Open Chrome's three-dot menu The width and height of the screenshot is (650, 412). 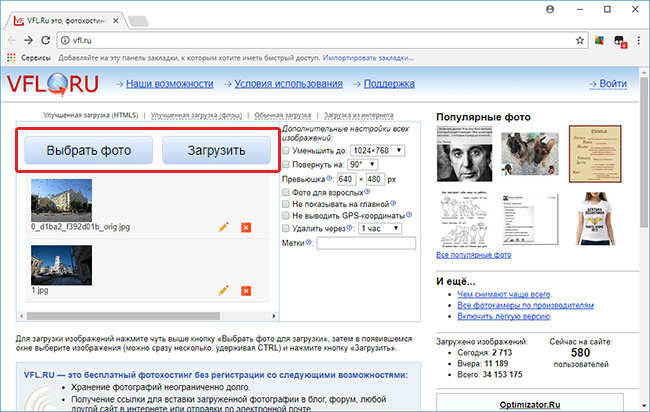pos(638,40)
